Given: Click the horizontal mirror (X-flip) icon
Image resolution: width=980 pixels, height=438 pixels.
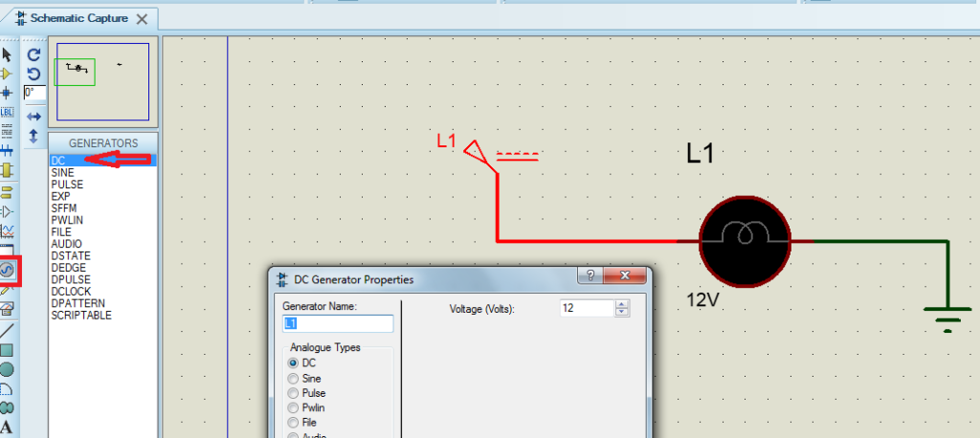Looking at the screenshot, I should pos(33,117).
